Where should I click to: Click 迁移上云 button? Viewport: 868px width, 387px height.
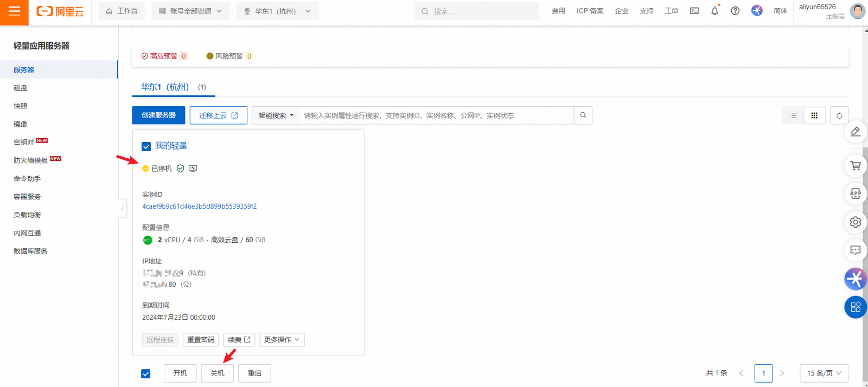point(219,115)
